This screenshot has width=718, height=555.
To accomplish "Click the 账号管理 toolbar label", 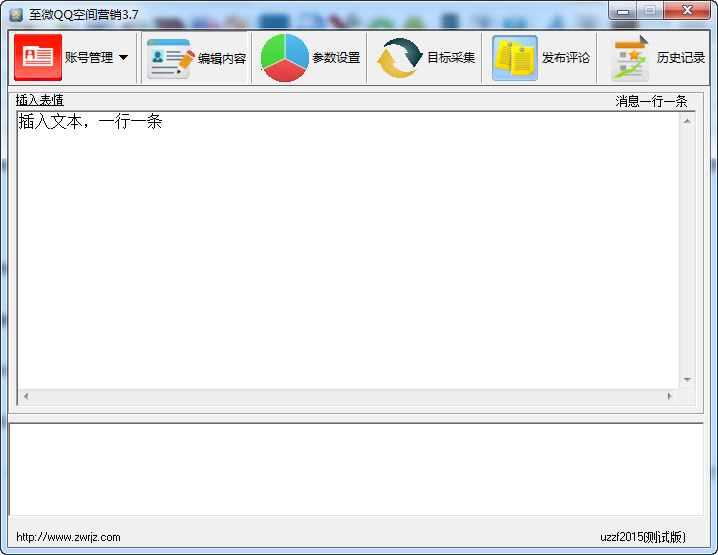I will point(89,58).
